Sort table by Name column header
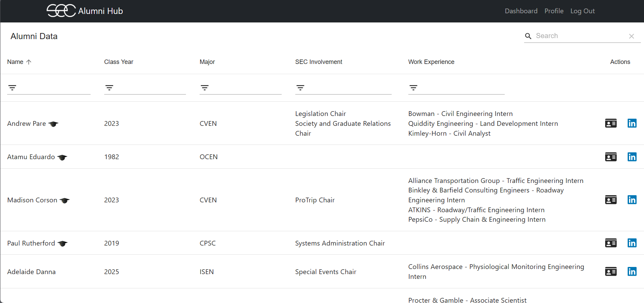The image size is (644, 303). coord(15,62)
